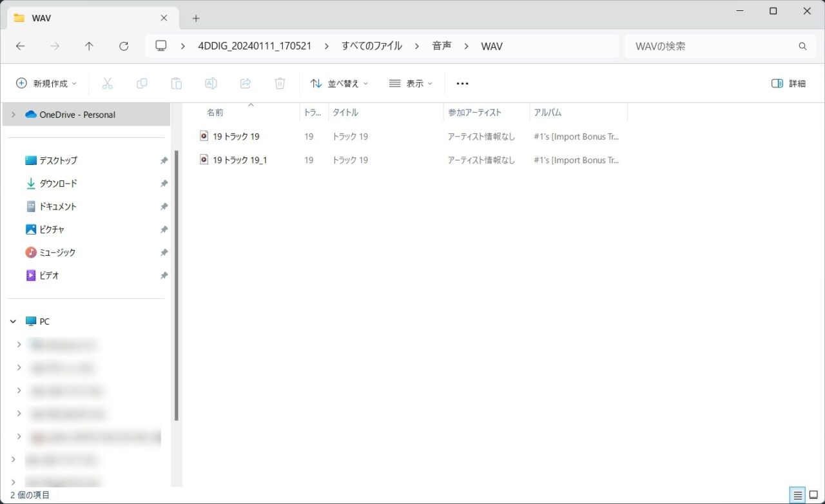
Task: Sort by タイトル column header
Action: (345, 112)
